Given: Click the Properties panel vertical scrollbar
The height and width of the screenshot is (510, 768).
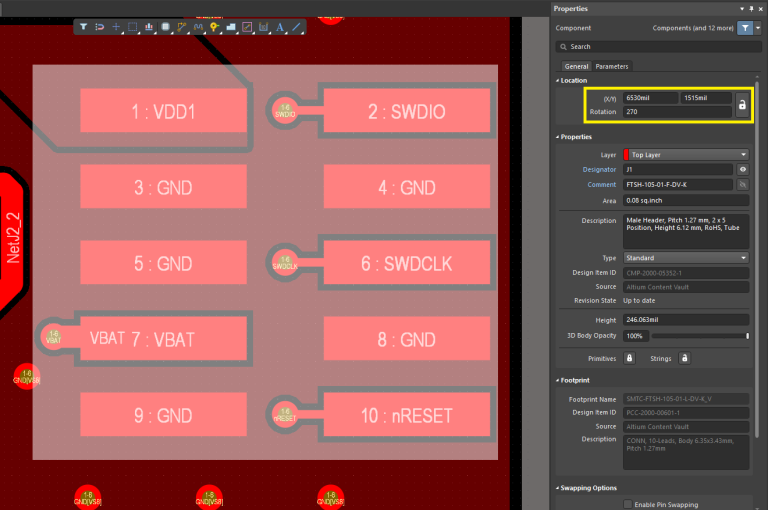Looking at the screenshot, I should coord(757,260).
